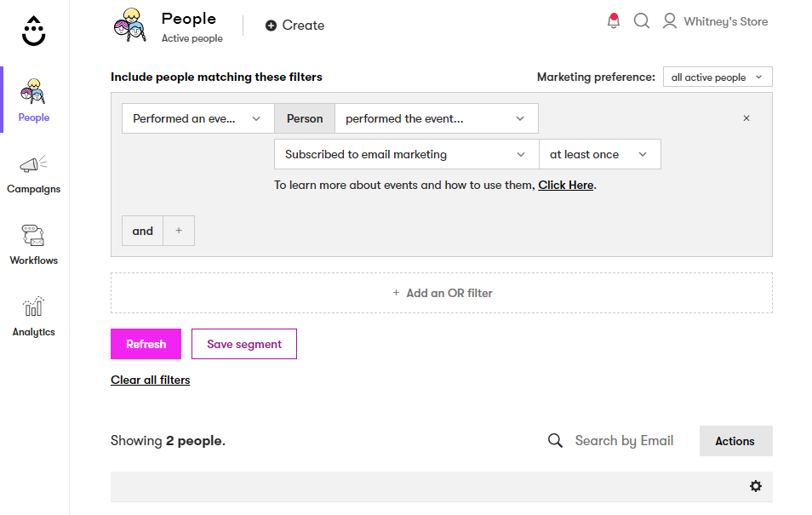
Task: Open the notification bell icon
Action: coord(613,21)
